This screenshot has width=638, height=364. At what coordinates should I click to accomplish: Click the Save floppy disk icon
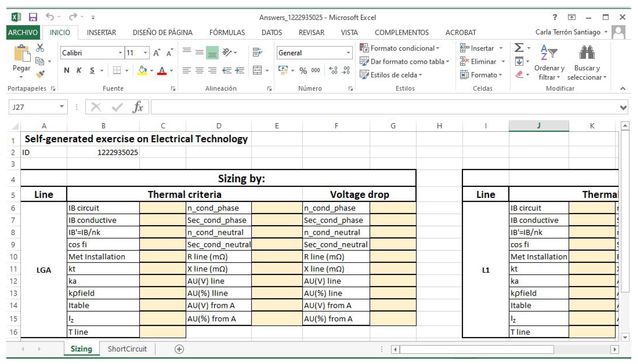33,17
